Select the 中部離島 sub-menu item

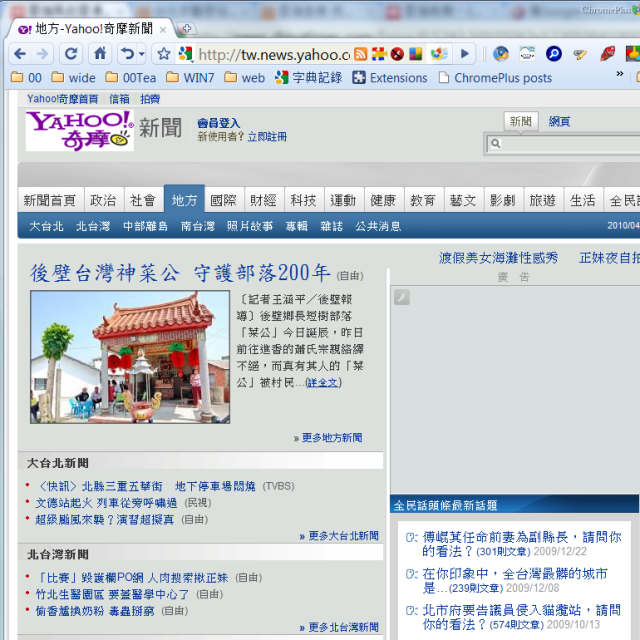coord(145,226)
